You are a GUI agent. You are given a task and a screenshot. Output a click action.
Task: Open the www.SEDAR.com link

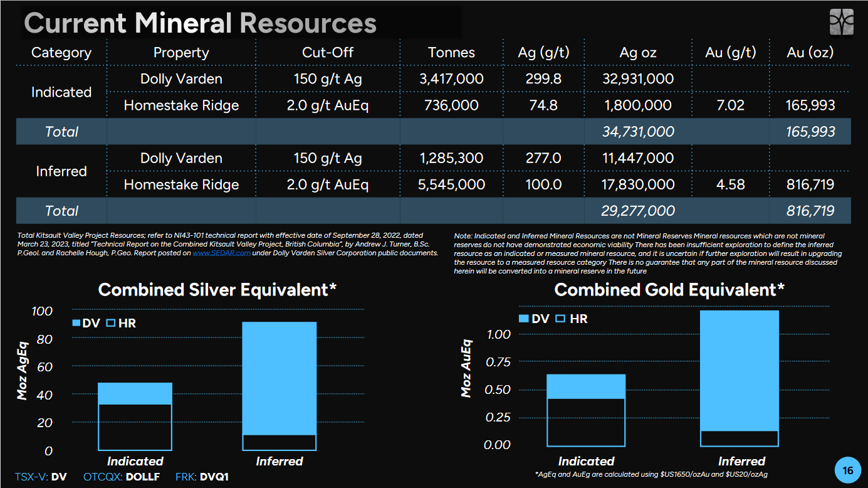pyautogui.click(x=222, y=253)
